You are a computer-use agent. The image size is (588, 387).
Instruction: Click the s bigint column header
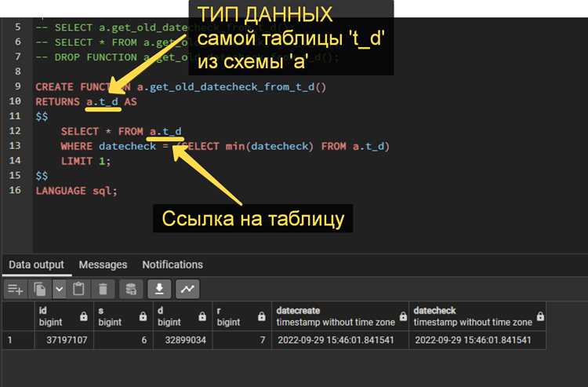123,316
